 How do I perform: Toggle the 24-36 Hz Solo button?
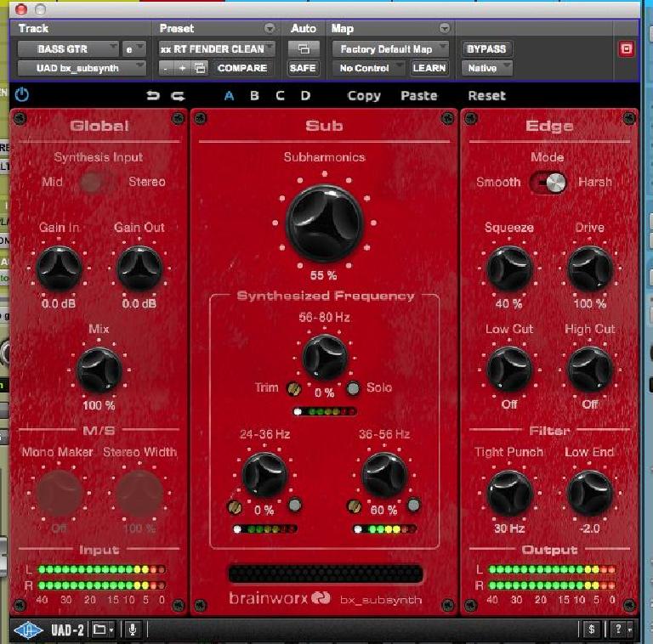tap(295, 505)
